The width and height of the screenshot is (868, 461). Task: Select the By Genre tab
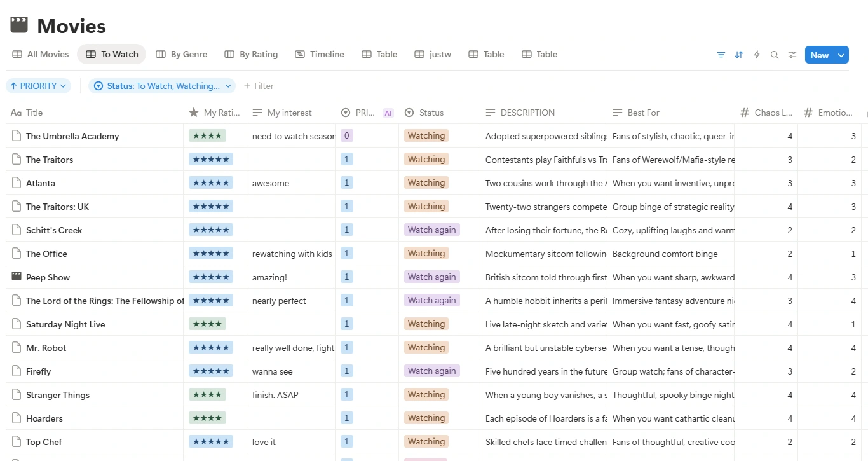pos(182,55)
